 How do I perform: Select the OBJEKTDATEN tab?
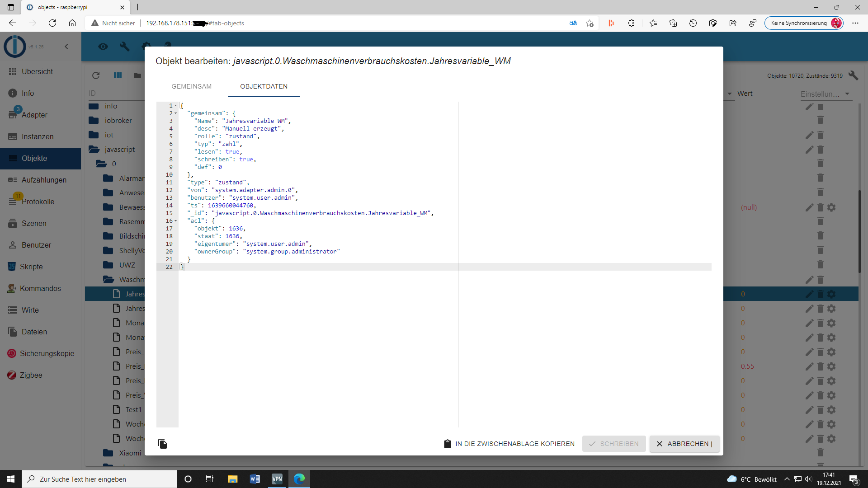264,86
